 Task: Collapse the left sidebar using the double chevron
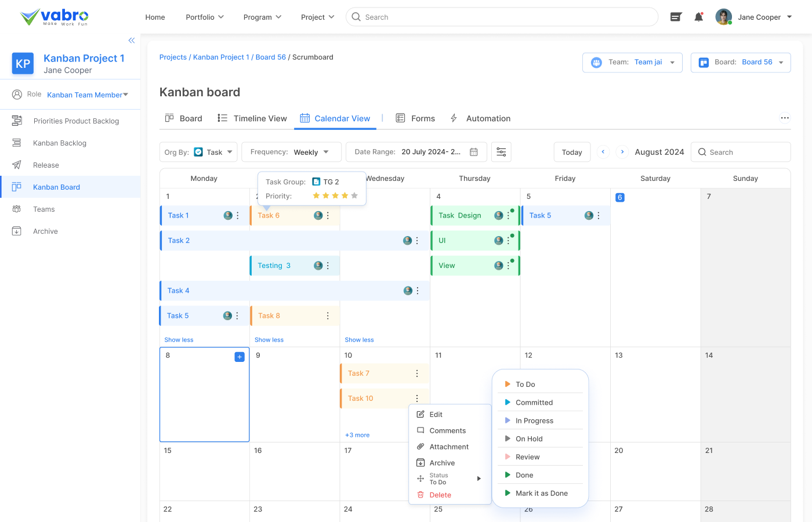tap(132, 40)
